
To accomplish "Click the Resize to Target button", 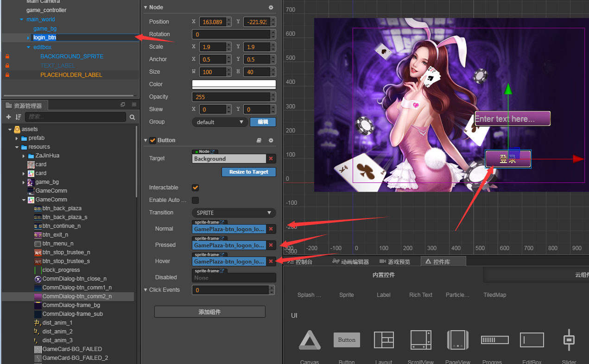I will click(x=249, y=172).
